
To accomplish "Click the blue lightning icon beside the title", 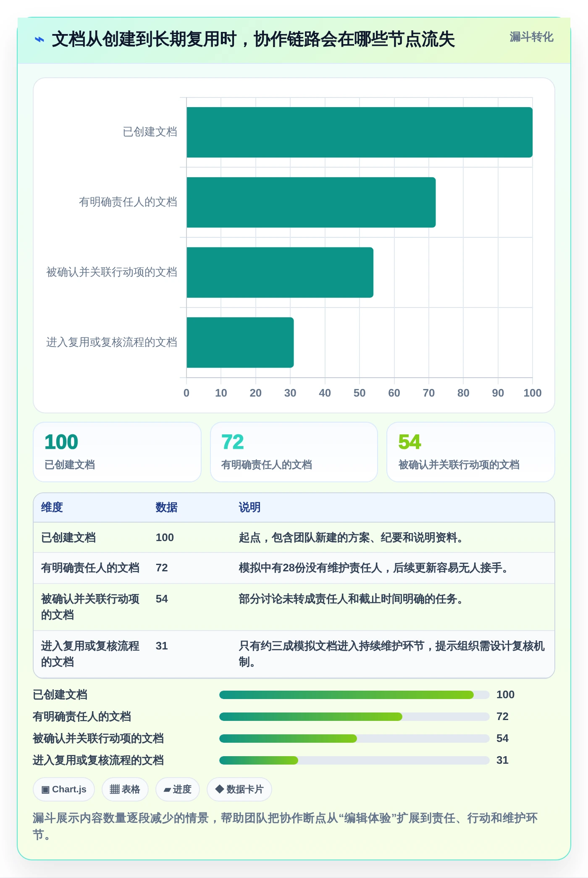I will tap(39, 39).
